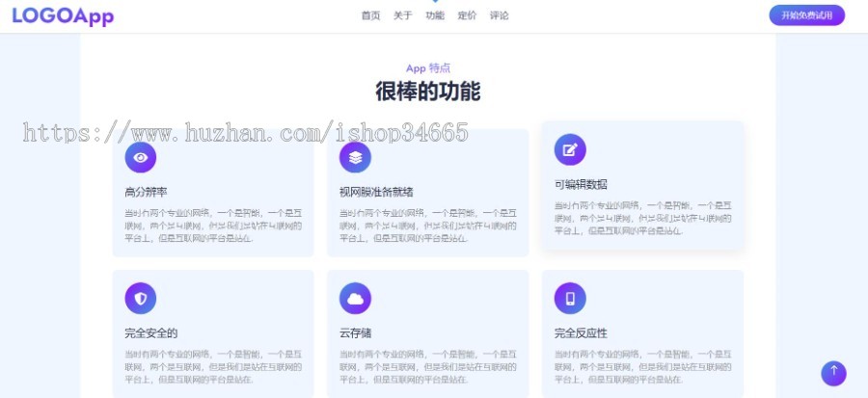Jump to the 评论 nav item
This screenshot has height=398, width=868.
tap(500, 15)
